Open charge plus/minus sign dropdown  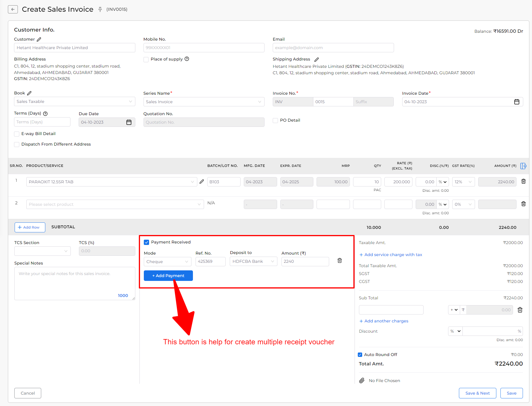454,310
